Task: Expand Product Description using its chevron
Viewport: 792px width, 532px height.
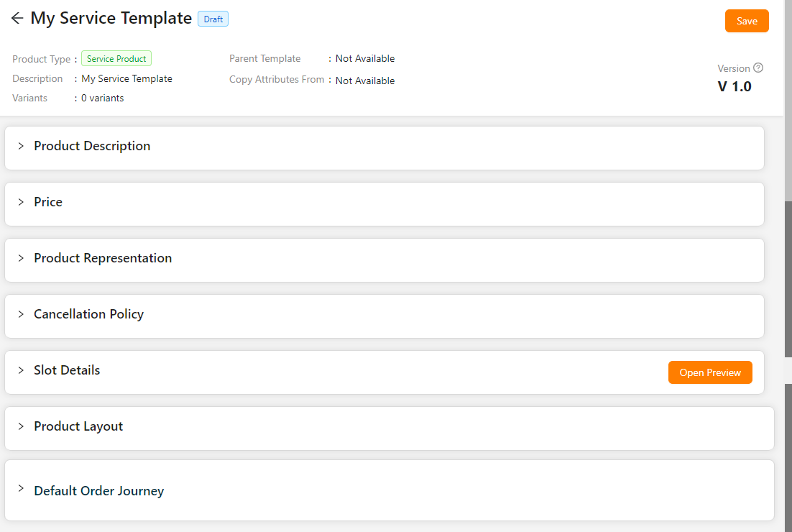Action: pos(21,146)
